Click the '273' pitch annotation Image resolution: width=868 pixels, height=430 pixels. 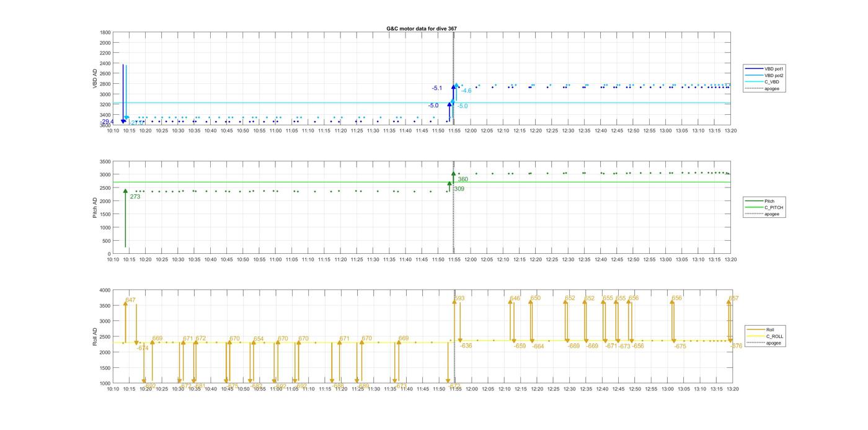tap(135, 197)
